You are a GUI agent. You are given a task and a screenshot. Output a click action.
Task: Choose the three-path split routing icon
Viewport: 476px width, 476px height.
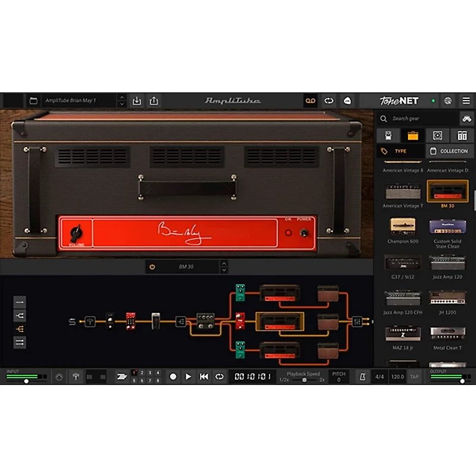20,329
